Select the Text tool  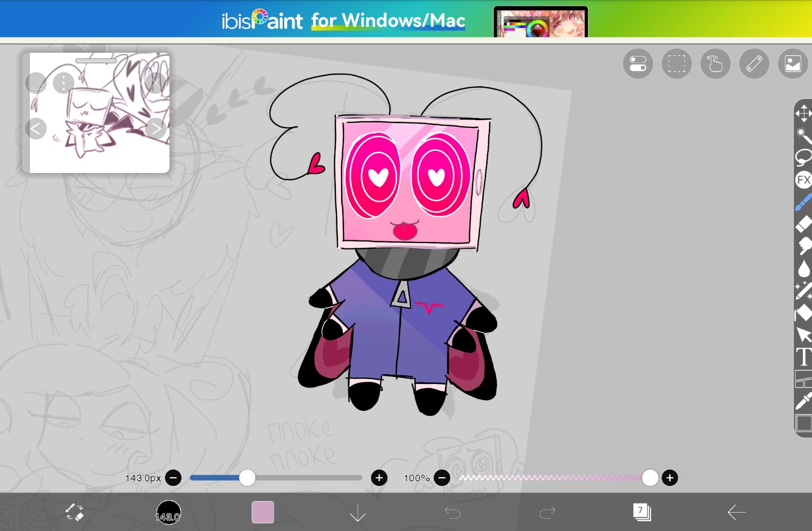[803, 357]
